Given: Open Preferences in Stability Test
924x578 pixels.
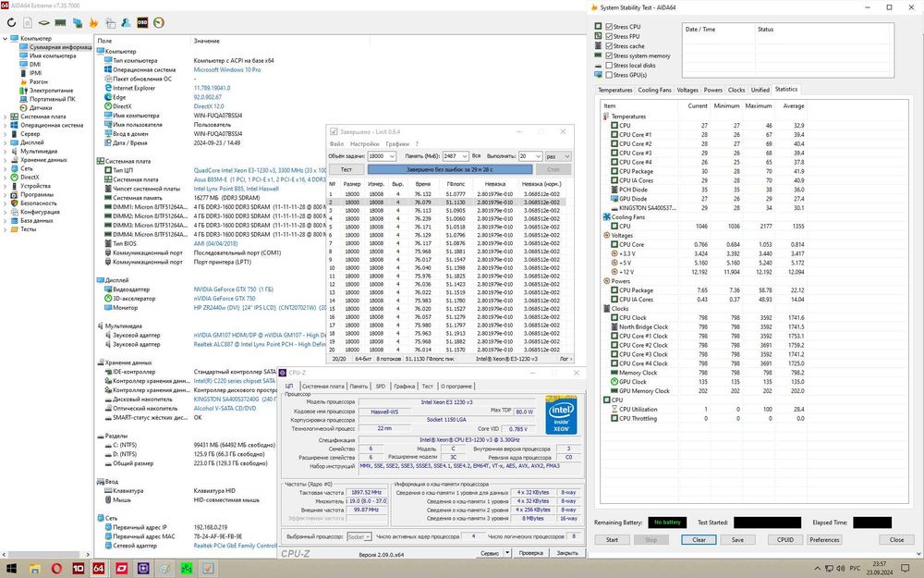Looking at the screenshot, I should click(824, 540).
